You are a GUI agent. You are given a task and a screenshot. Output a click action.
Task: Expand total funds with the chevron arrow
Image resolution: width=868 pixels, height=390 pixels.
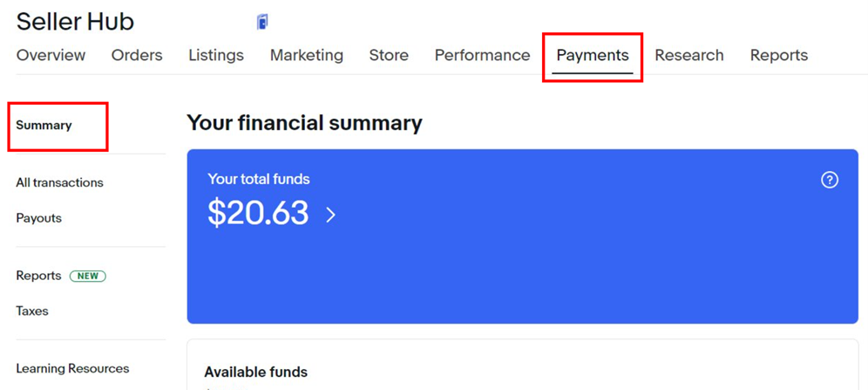click(330, 215)
